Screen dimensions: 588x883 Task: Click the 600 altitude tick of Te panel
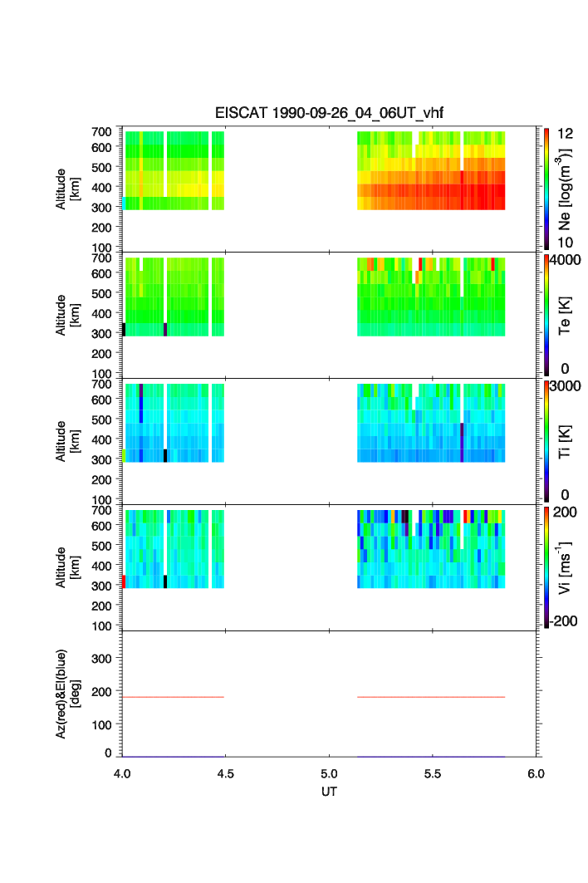[102, 273]
